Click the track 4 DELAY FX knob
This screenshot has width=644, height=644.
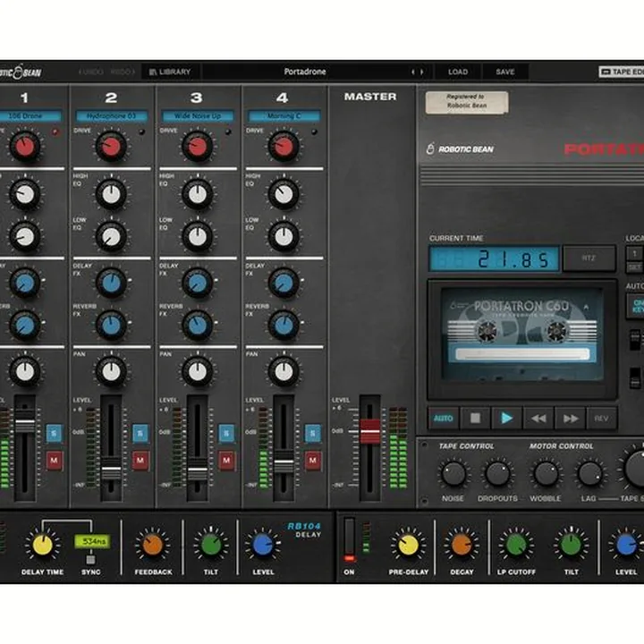point(284,283)
